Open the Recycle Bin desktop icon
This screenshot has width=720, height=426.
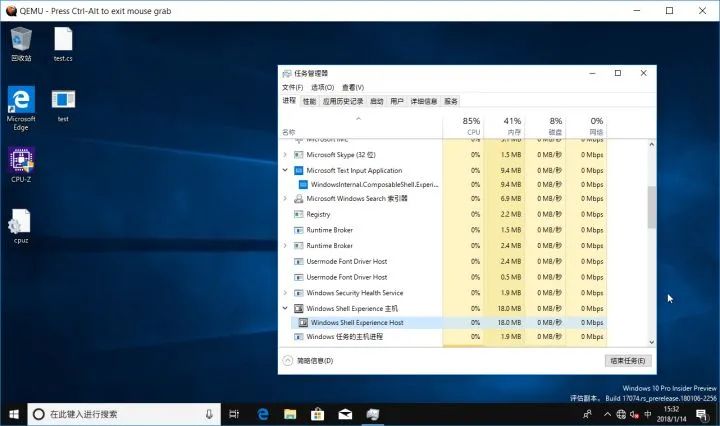click(x=21, y=44)
